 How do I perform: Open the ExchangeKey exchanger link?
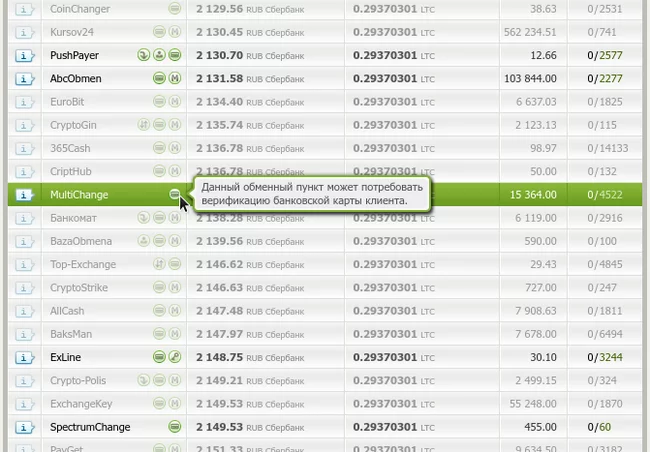click(81, 404)
